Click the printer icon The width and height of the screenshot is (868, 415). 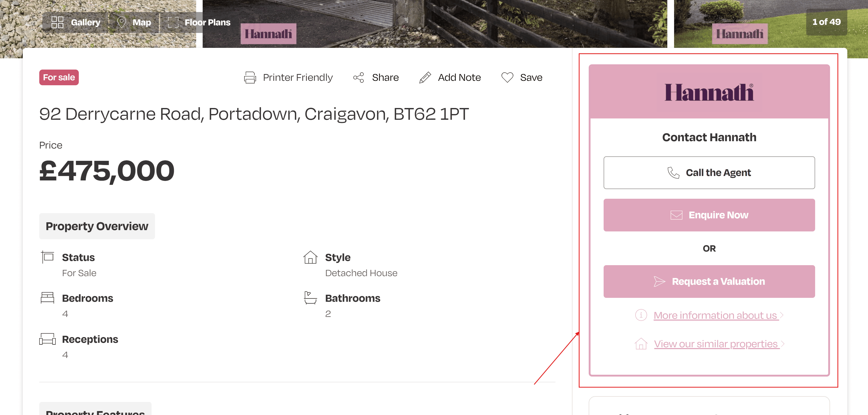[x=250, y=77]
